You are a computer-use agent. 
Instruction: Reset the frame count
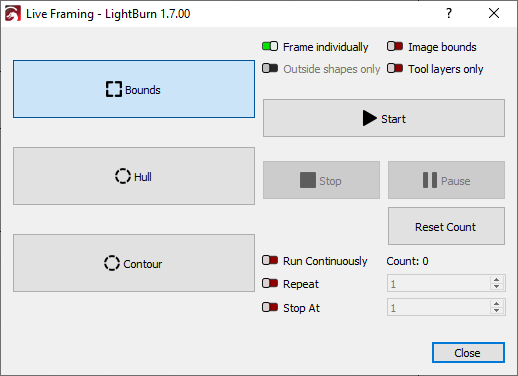coord(446,226)
